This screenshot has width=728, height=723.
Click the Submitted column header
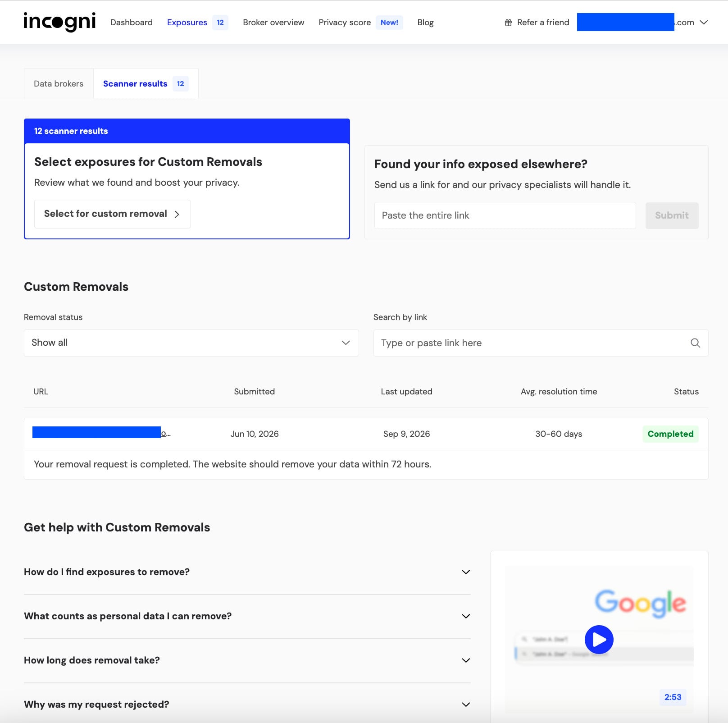point(254,392)
